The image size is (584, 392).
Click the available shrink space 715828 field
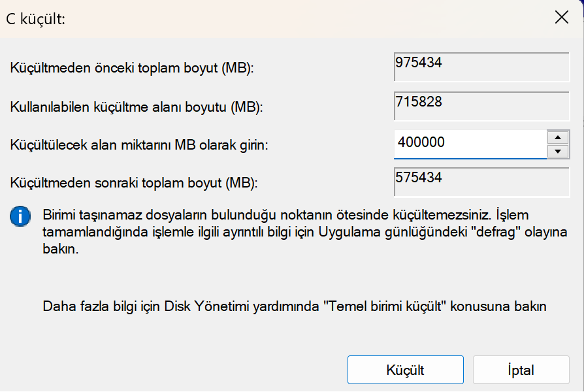pyautogui.click(x=481, y=106)
